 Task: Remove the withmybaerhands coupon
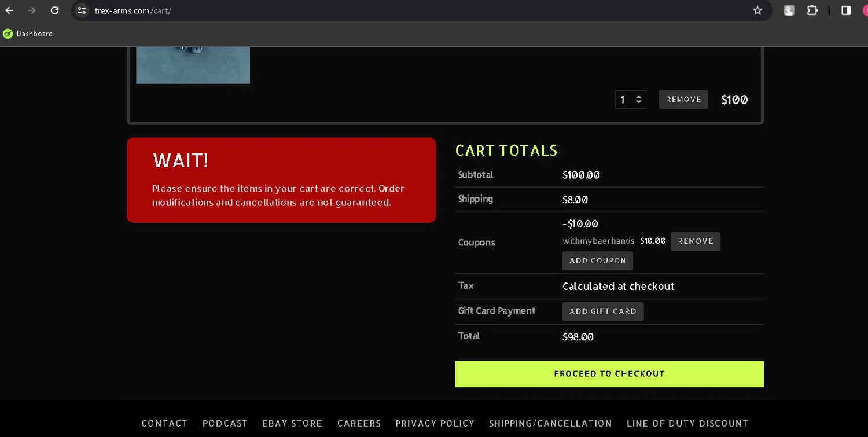695,241
